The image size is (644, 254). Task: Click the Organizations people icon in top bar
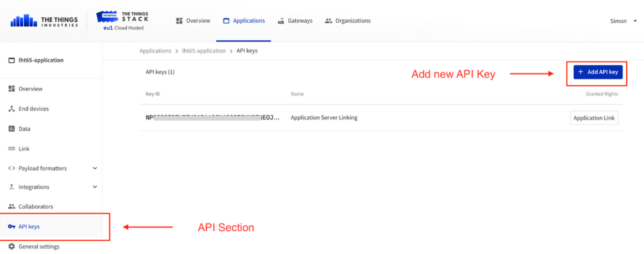328,20
